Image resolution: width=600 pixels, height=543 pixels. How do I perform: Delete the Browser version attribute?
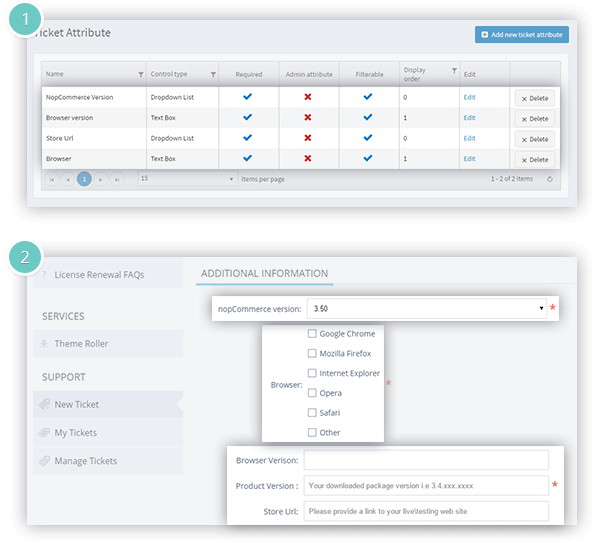pyautogui.click(x=535, y=119)
